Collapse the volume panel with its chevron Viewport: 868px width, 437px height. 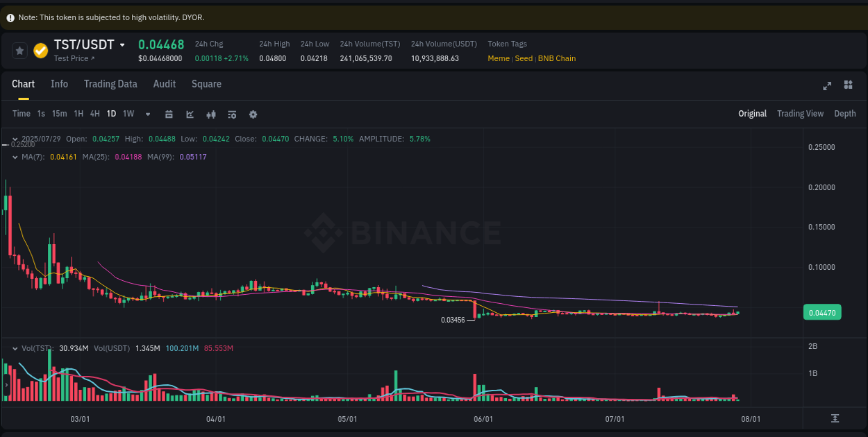point(14,348)
